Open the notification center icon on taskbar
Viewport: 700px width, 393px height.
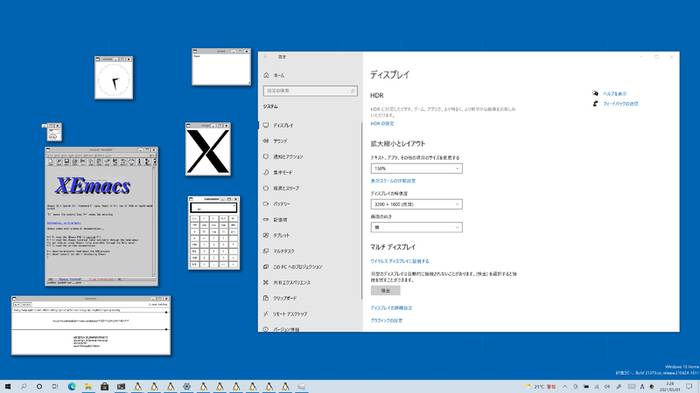(x=690, y=387)
